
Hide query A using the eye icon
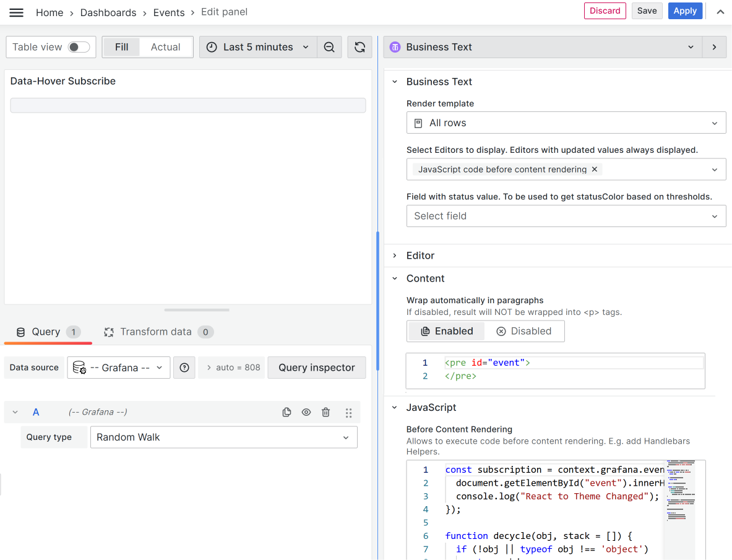(x=306, y=412)
